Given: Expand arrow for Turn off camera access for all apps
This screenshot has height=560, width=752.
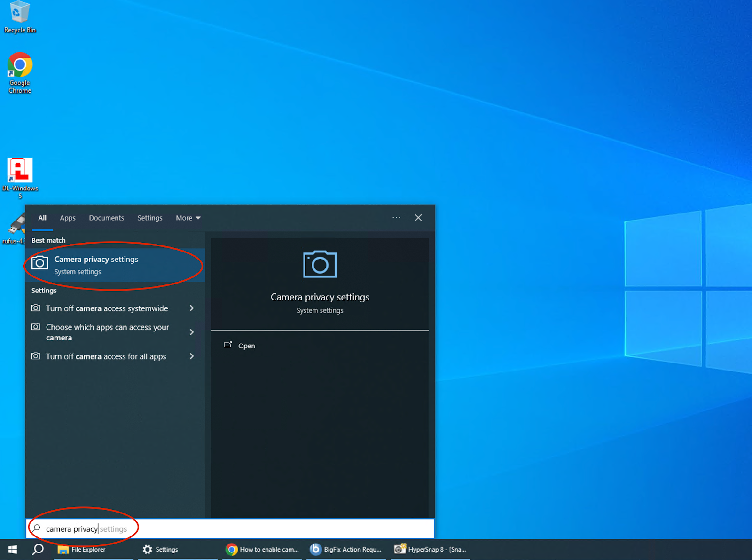Looking at the screenshot, I should (192, 356).
